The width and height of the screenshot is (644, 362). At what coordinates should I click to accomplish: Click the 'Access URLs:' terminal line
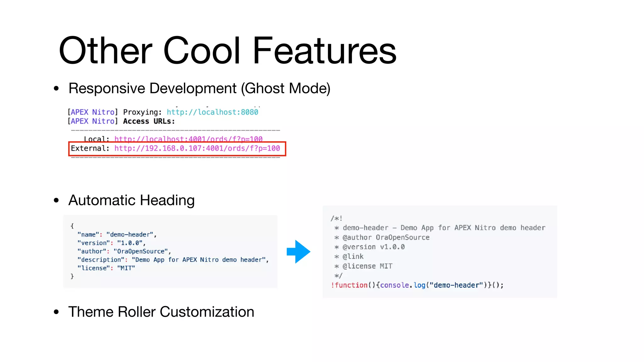[149, 121]
